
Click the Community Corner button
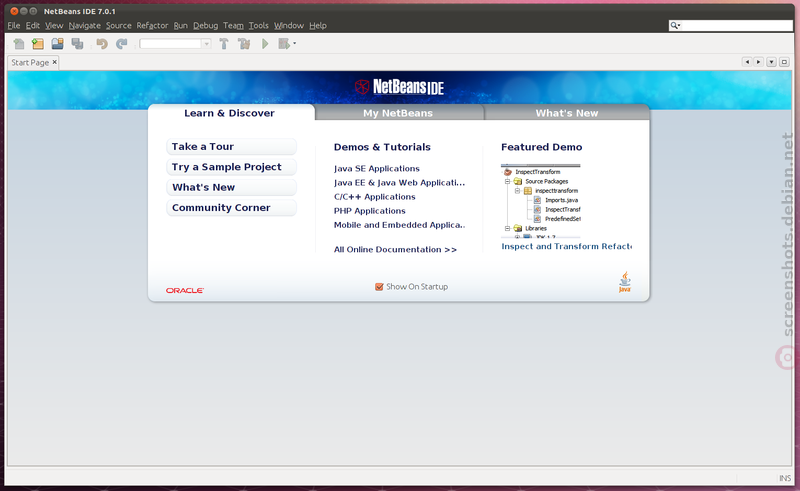tap(231, 208)
